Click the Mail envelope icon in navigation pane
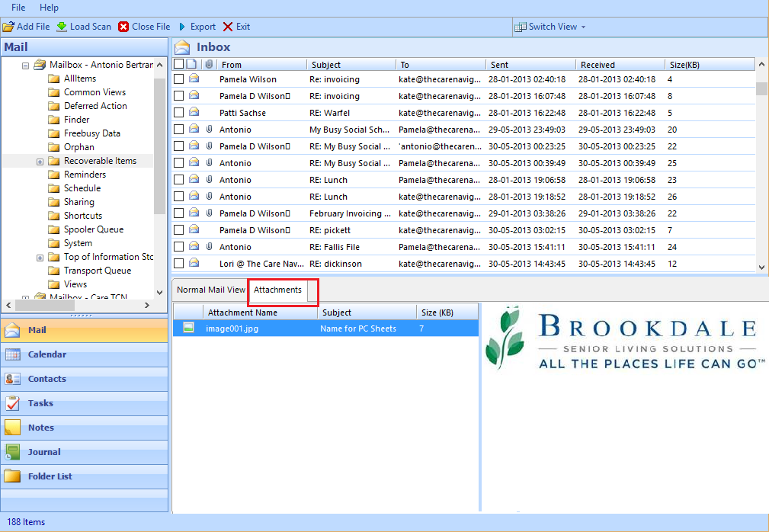This screenshot has width=769, height=532. point(12,330)
